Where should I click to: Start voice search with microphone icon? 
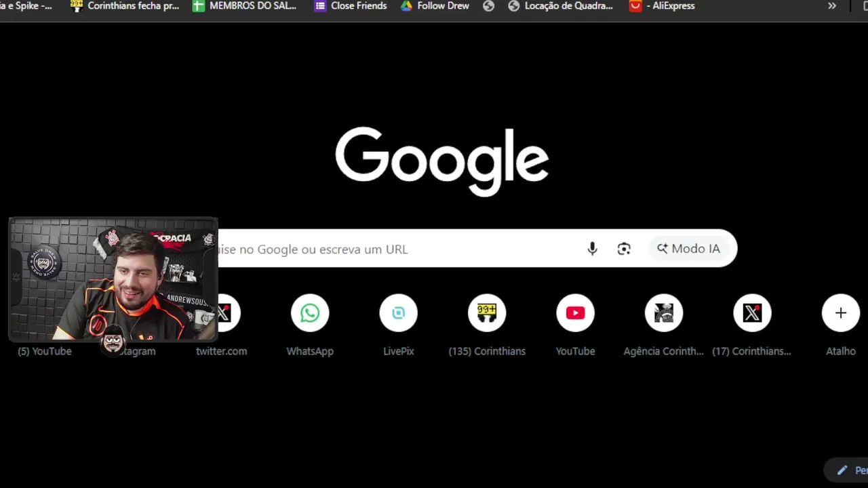pos(592,249)
